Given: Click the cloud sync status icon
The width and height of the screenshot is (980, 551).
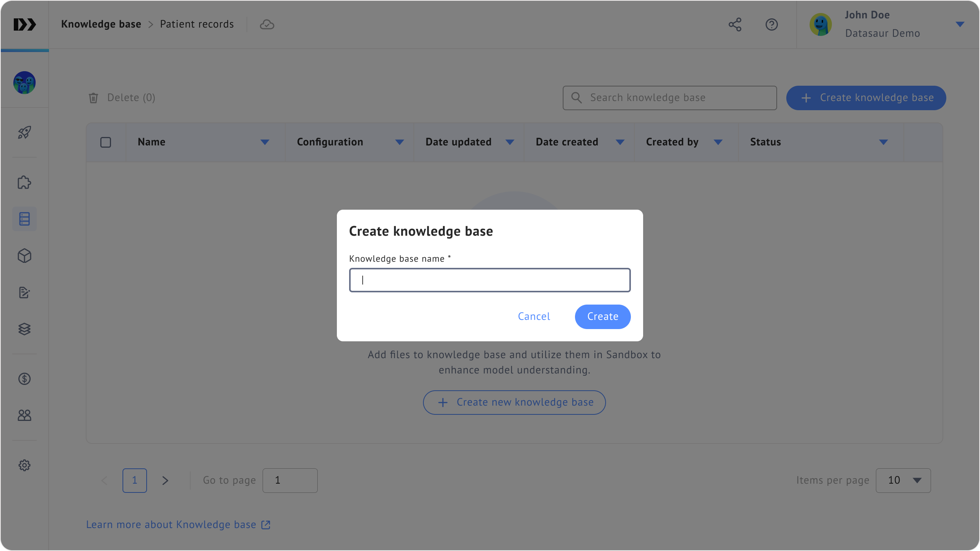Looking at the screenshot, I should click(x=267, y=24).
